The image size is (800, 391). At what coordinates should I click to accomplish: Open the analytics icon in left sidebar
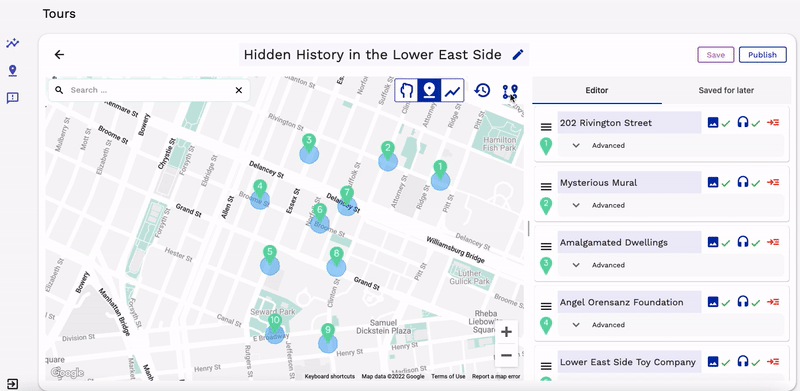click(13, 43)
